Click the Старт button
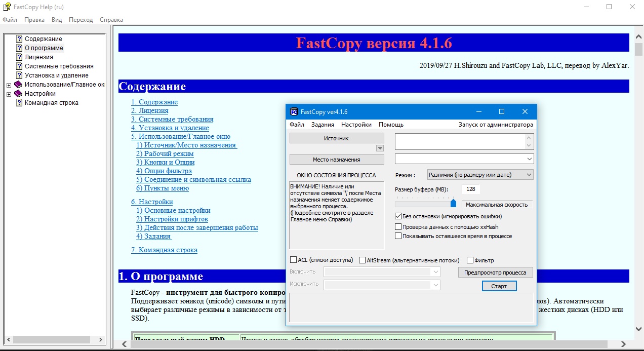Image resolution: width=644 pixels, height=351 pixels. pos(499,286)
